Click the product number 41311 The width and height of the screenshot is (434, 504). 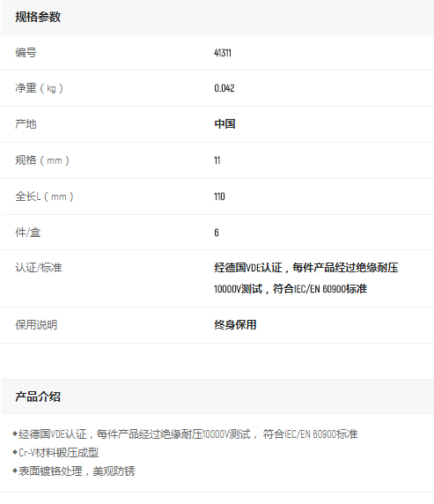(x=223, y=53)
